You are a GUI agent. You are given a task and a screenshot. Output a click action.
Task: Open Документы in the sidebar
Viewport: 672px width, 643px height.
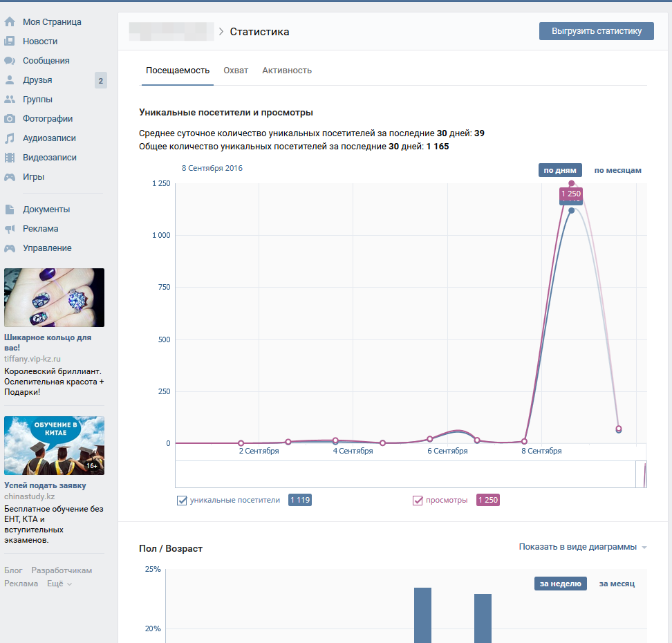click(46, 209)
